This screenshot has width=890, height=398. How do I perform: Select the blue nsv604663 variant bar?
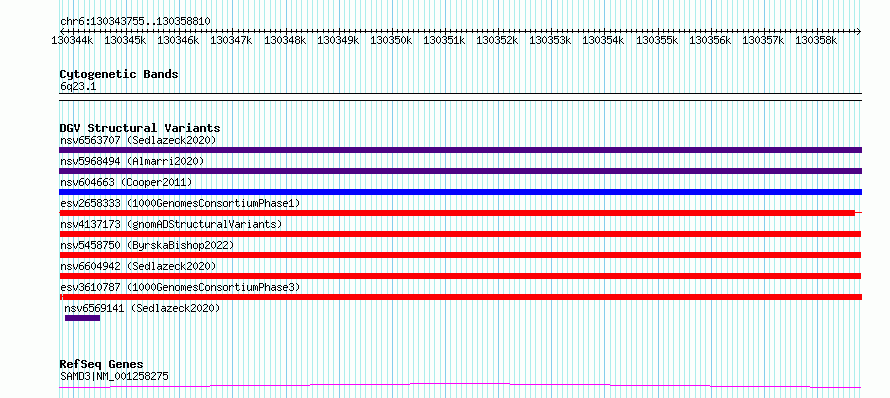pos(460,192)
